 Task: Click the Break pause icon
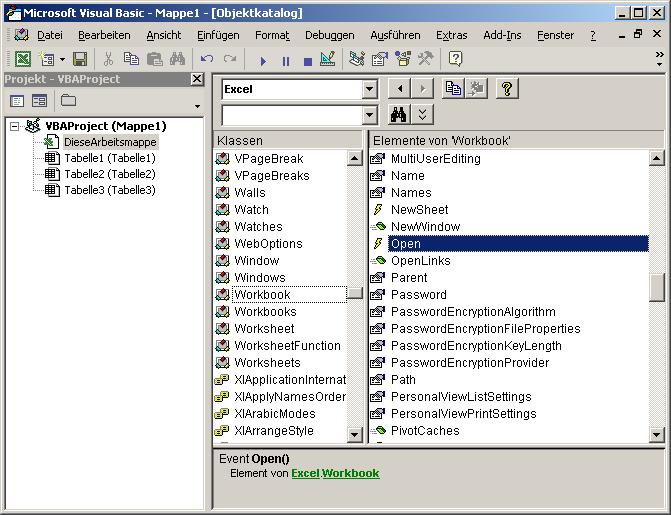(x=285, y=61)
